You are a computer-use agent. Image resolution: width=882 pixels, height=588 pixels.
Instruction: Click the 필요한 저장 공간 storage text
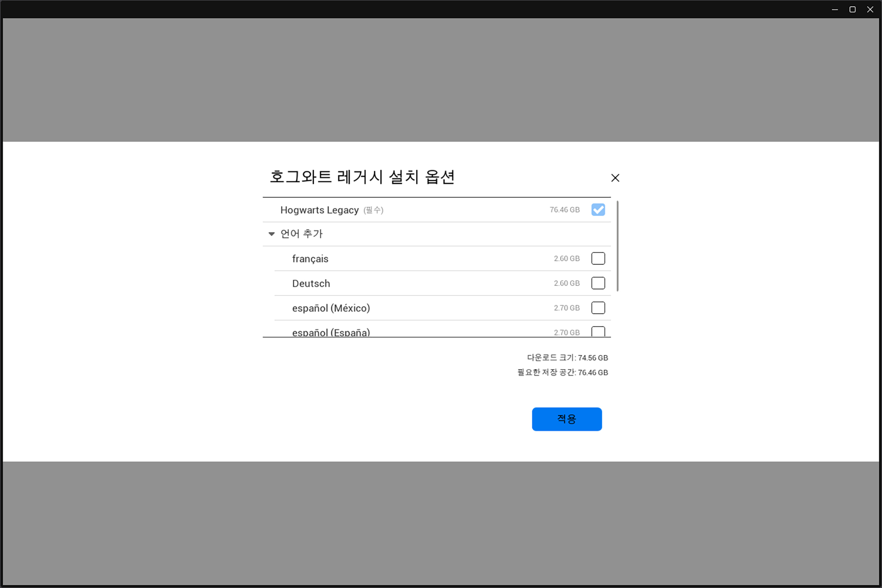coord(562,373)
